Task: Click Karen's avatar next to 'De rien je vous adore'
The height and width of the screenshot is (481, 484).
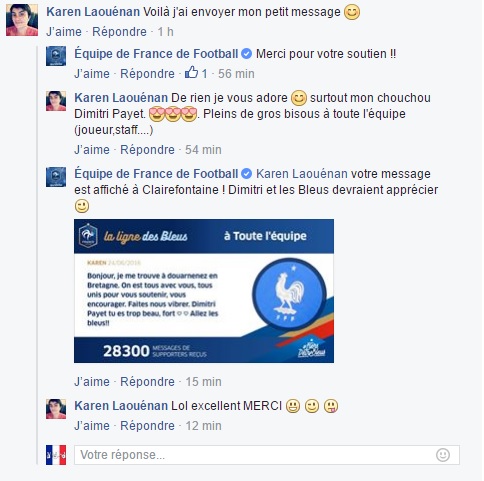Action: point(56,101)
